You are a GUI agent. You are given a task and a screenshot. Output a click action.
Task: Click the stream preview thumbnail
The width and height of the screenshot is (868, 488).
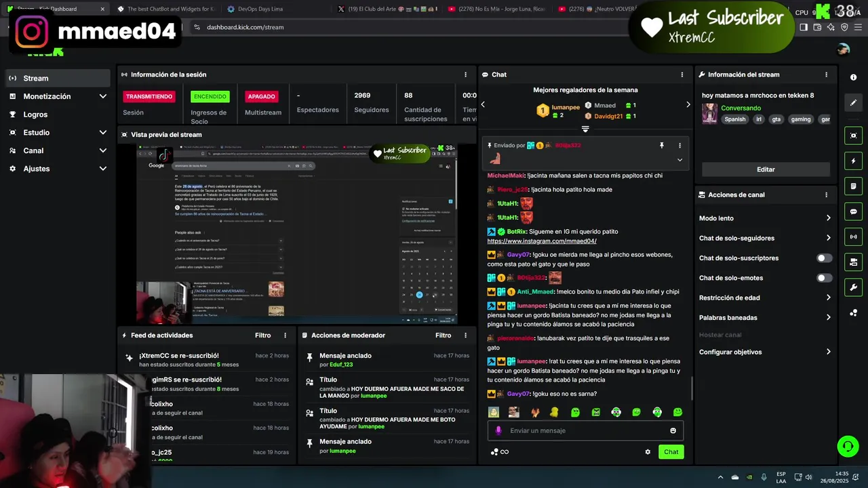[297, 233]
